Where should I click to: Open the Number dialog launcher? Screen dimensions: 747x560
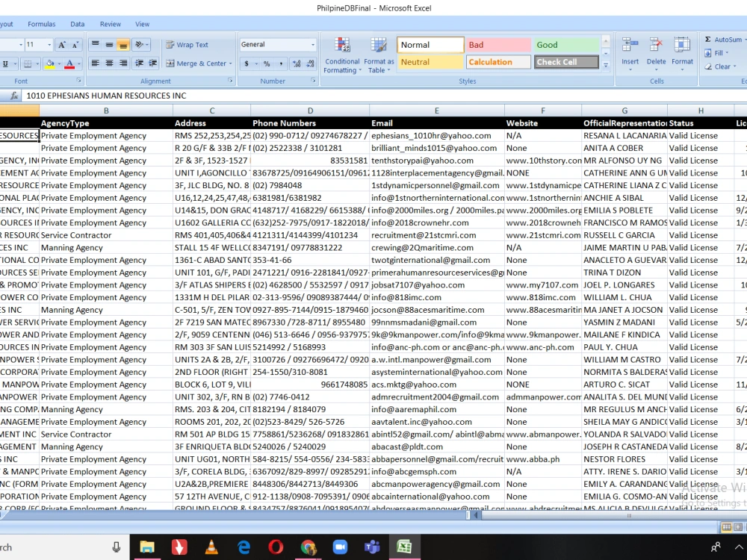314,81
